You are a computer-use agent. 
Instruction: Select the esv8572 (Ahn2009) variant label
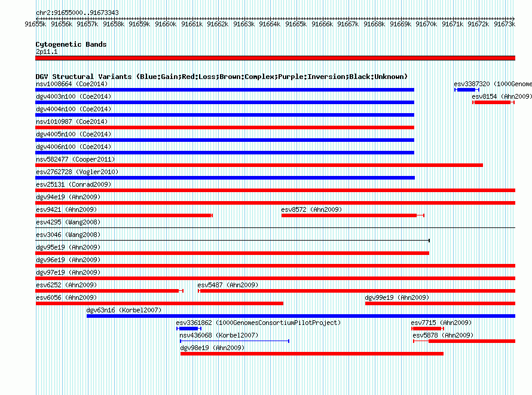pyautogui.click(x=311, y=209)
